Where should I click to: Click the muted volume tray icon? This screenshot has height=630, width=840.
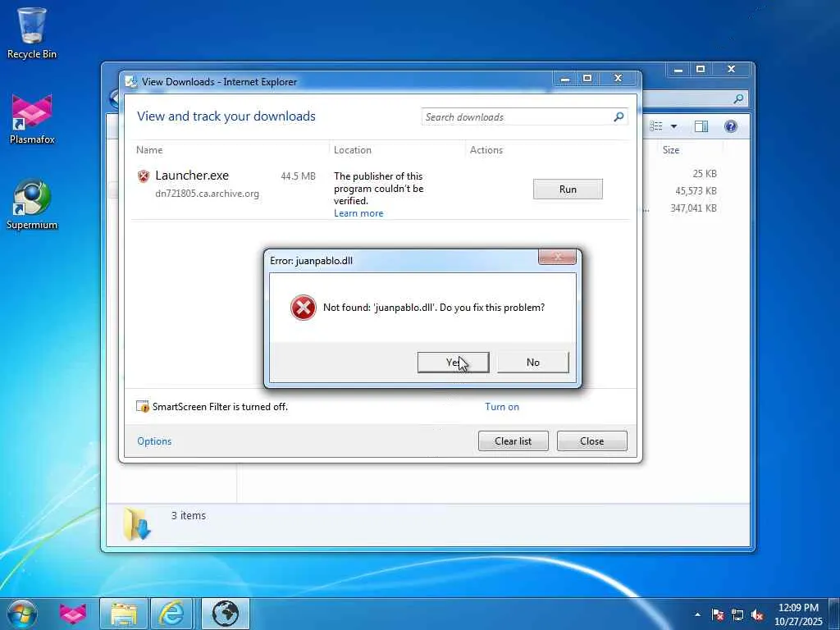point(757,614)
